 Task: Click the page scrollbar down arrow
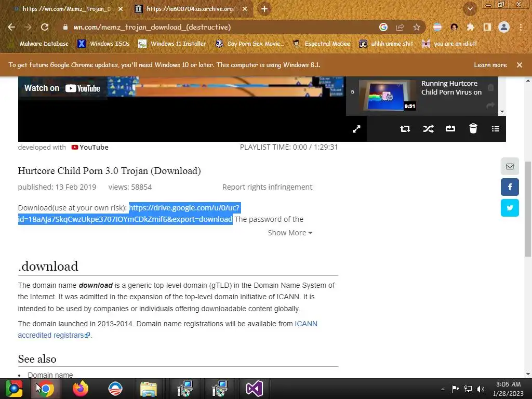pyautogui.click(x=528, y=374)
